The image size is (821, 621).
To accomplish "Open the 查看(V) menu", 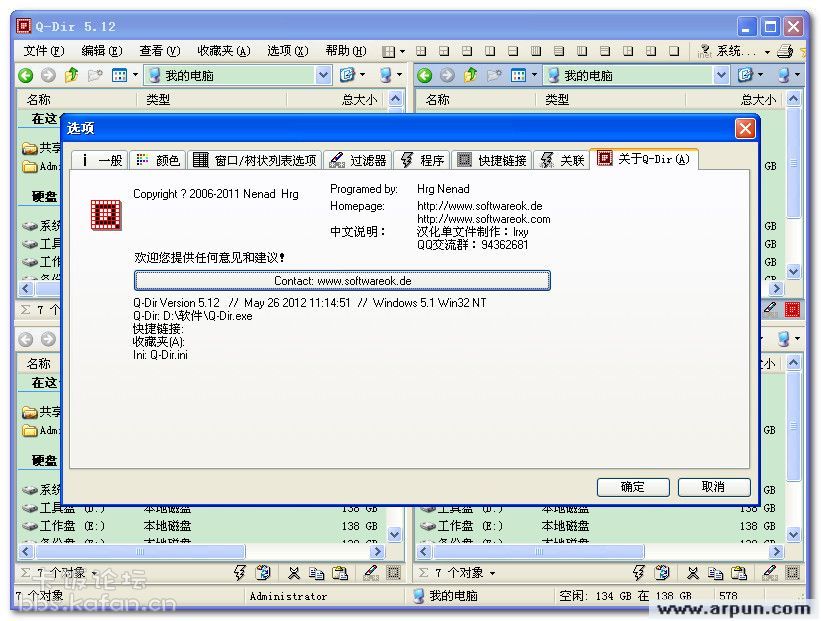I will (x=160, y=51).
